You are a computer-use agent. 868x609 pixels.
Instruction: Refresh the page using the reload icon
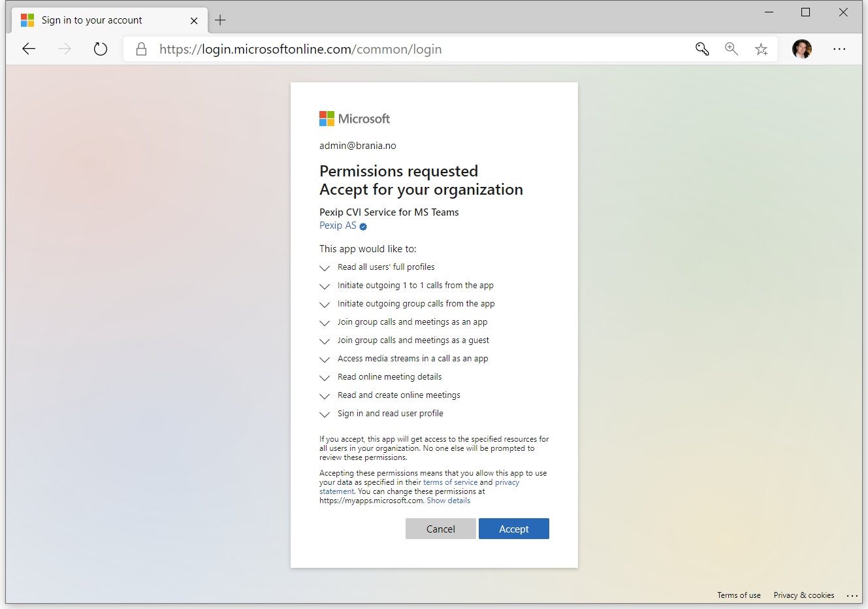click(100, 48)
